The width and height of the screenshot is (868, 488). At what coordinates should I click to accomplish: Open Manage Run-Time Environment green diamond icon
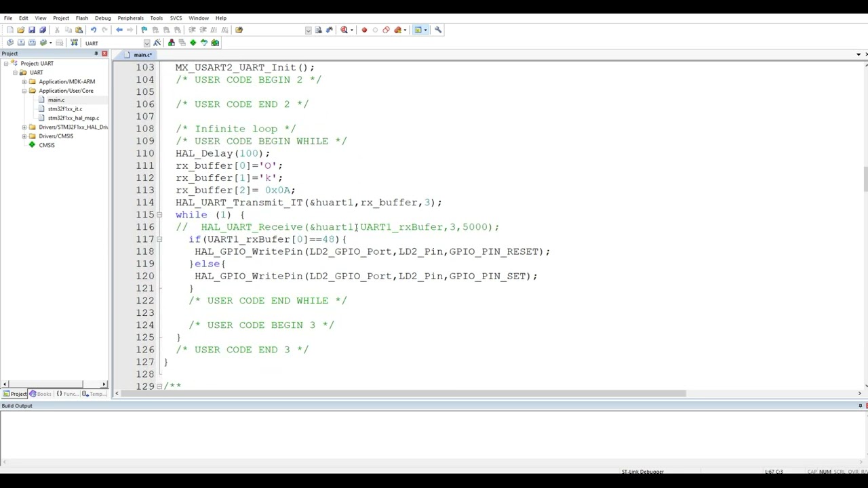pos(193,43)
